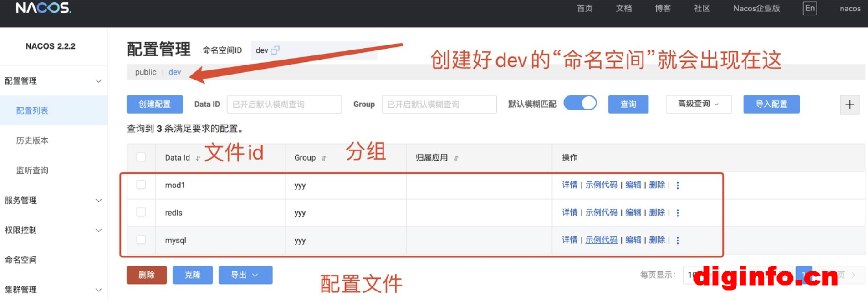Click 删除 link for mysql config
This screenshot has width=868, height=301.
pos(657,240)
